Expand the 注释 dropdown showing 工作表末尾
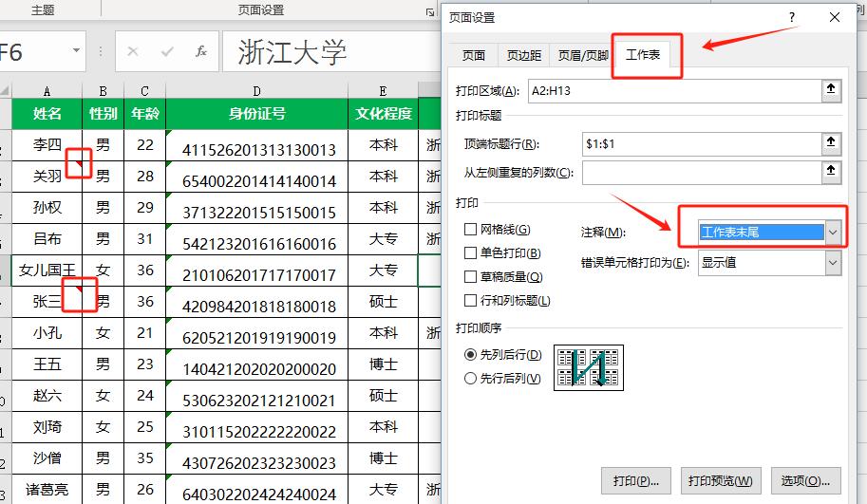This screenshot has width=867, height=504. [833, 233]
